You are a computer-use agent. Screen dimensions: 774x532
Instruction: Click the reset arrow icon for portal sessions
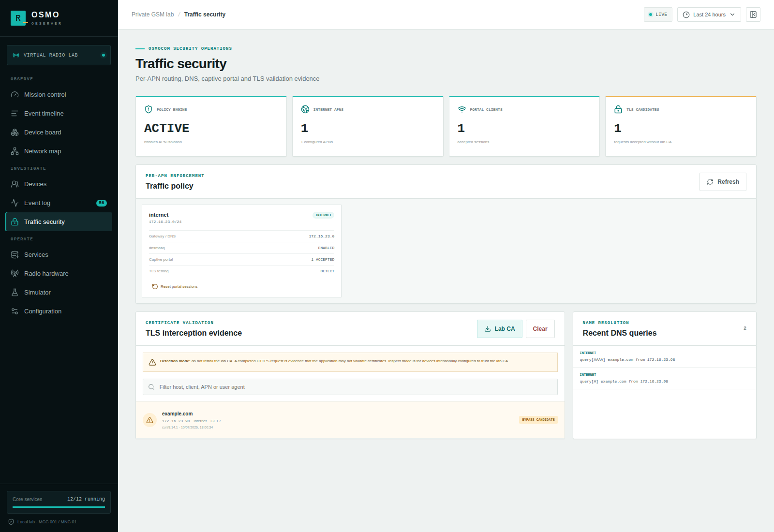pos(155,286)
